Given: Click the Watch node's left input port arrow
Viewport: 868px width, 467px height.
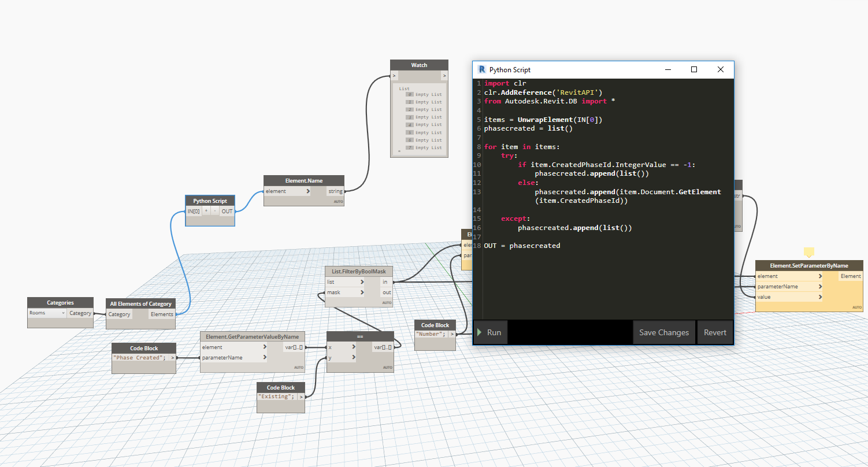Looking at the screenshot, I should click(x=394, y=75).
